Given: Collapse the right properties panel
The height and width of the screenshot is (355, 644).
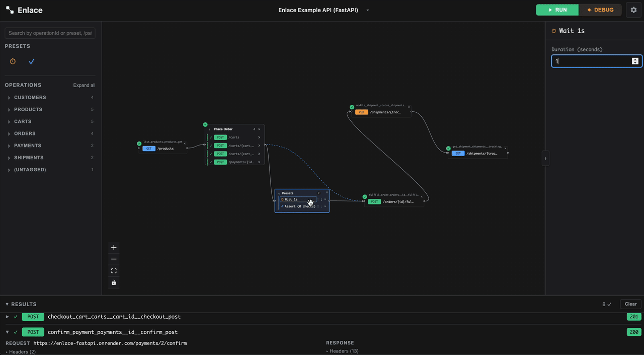Looking at the screenshot, I should pyautogui.click(x=545, y=158).
